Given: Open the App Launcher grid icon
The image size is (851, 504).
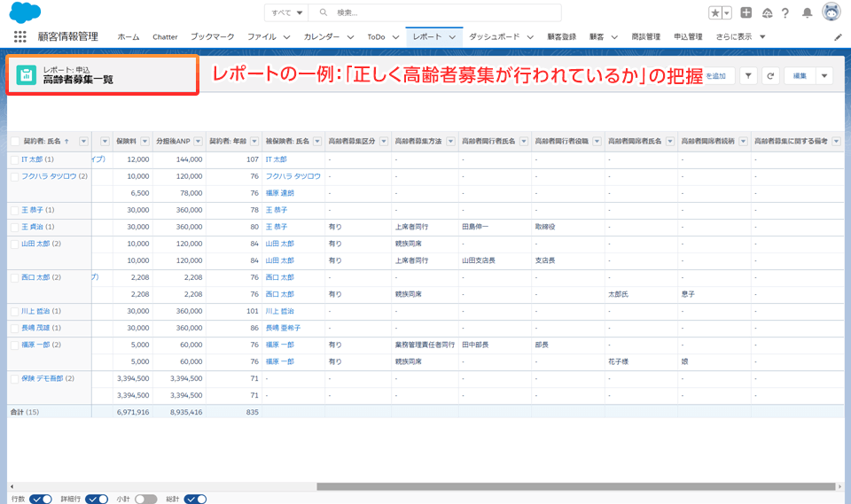Looking at the screenshot, I should pyautogui.click(x=20, y=36).
